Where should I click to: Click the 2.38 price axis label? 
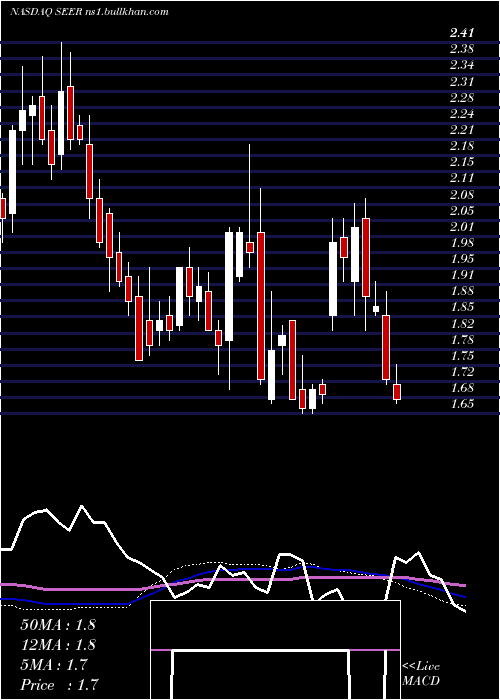click(x=462, y=49)
